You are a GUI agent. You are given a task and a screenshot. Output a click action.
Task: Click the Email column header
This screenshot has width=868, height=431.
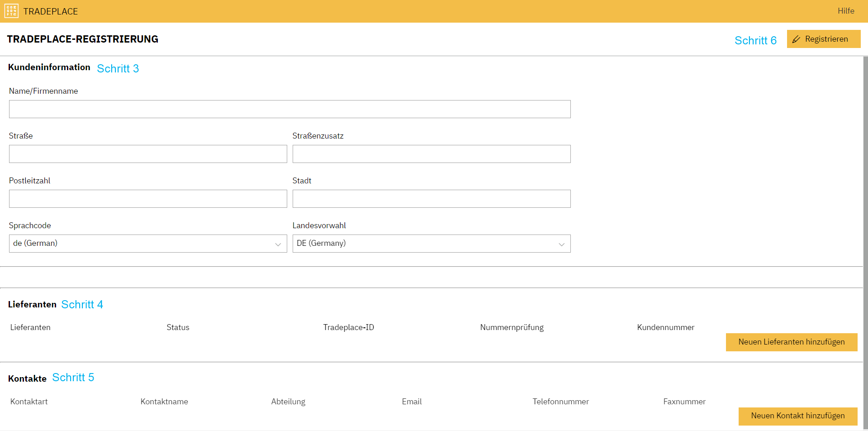click(412, 402)
